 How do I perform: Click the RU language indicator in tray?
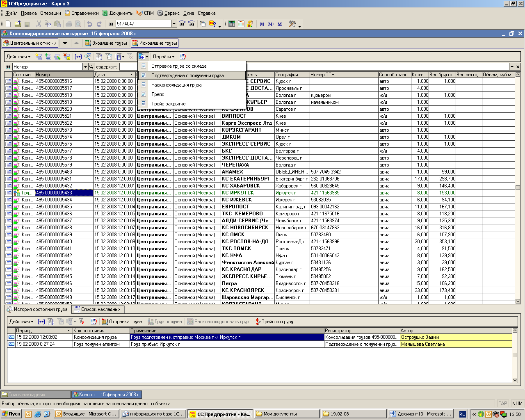click(462, 414)
